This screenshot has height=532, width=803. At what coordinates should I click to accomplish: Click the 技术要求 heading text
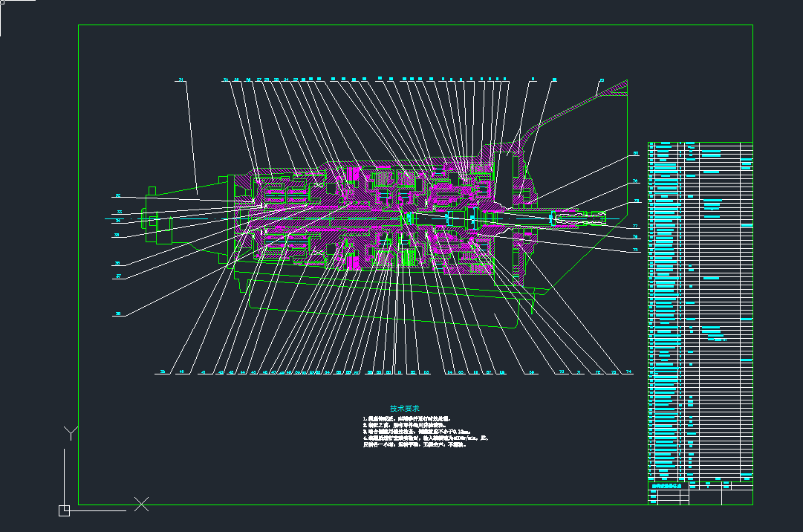[405, 409]
